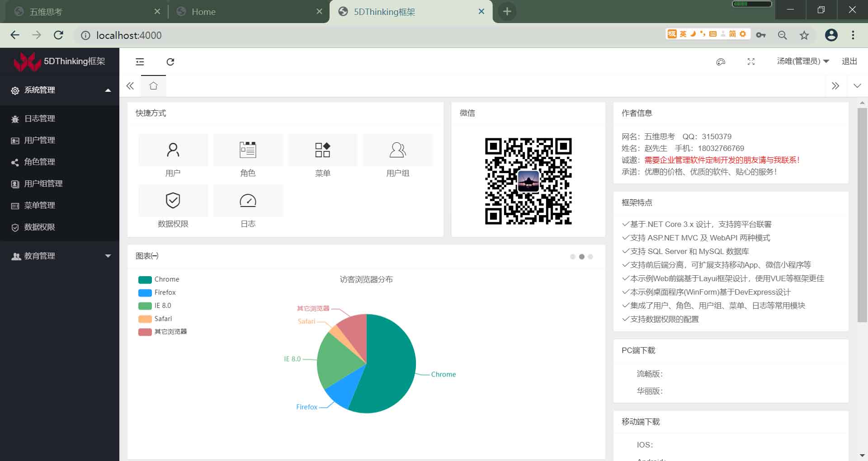Bookmark this page with star icon

(x=804, y=35)
